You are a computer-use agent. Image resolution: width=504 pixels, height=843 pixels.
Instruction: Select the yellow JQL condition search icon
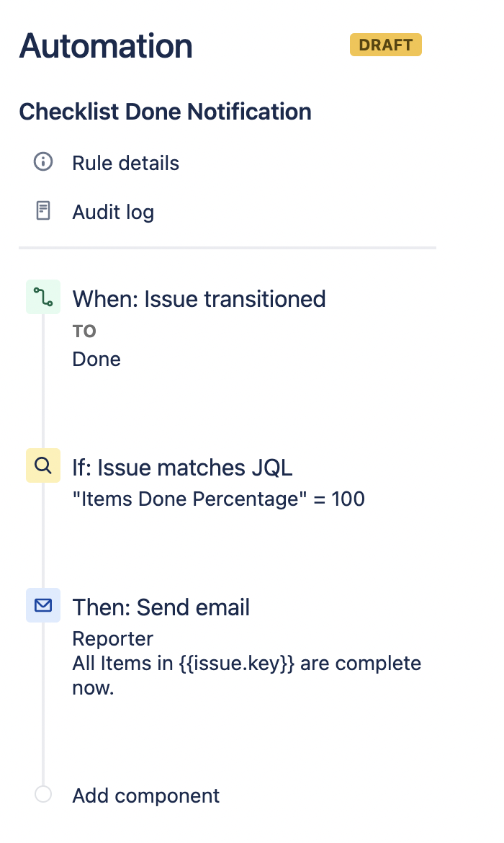[x=43, y=466]
